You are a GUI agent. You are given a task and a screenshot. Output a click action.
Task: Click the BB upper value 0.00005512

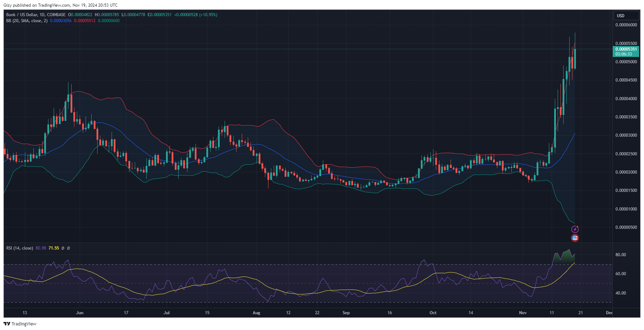(x=85, y=21)
